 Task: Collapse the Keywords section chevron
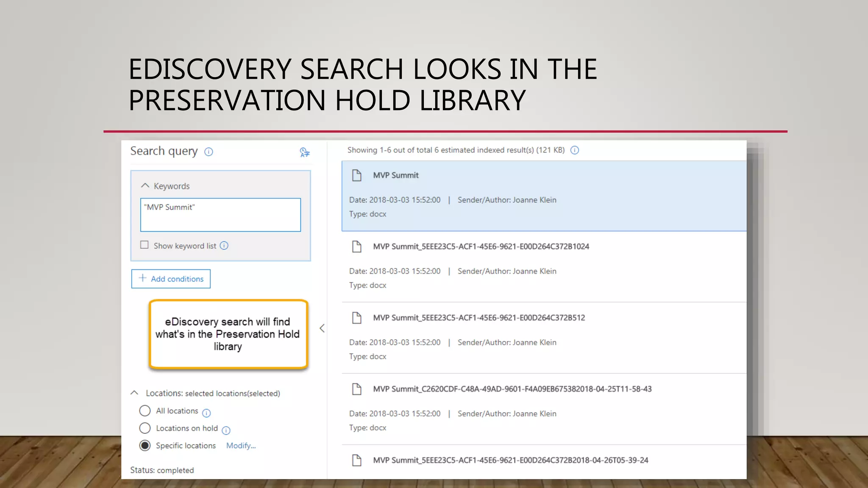(145, 186)
